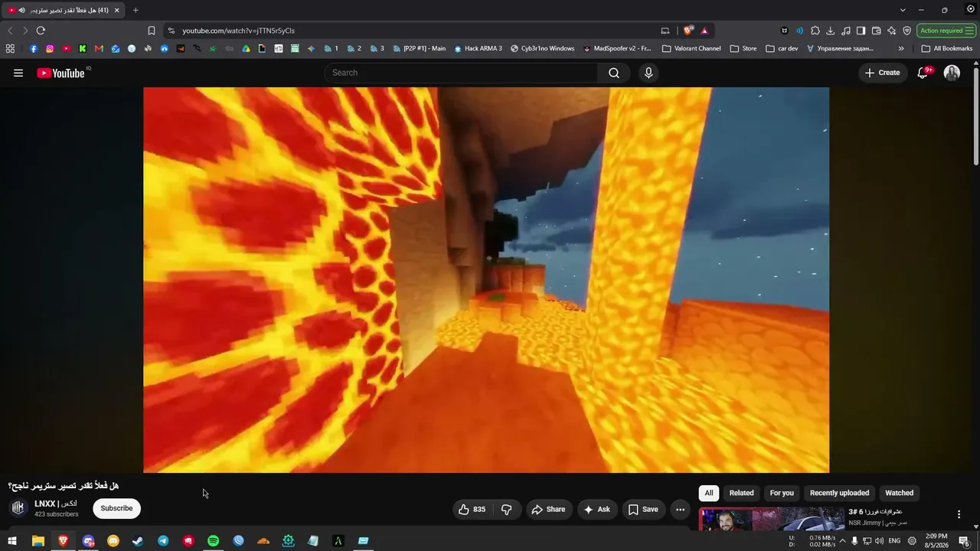Open the Create button
Viewport: 980px width, 551px height.
(883, 73)
